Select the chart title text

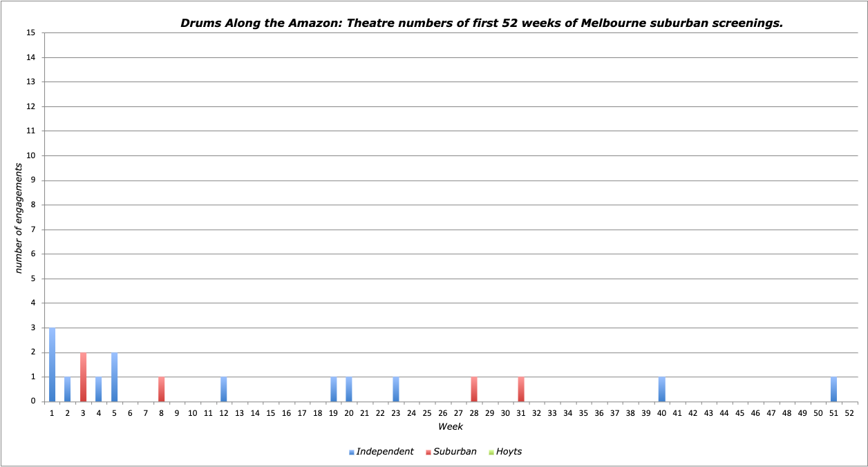click(482, 23)
